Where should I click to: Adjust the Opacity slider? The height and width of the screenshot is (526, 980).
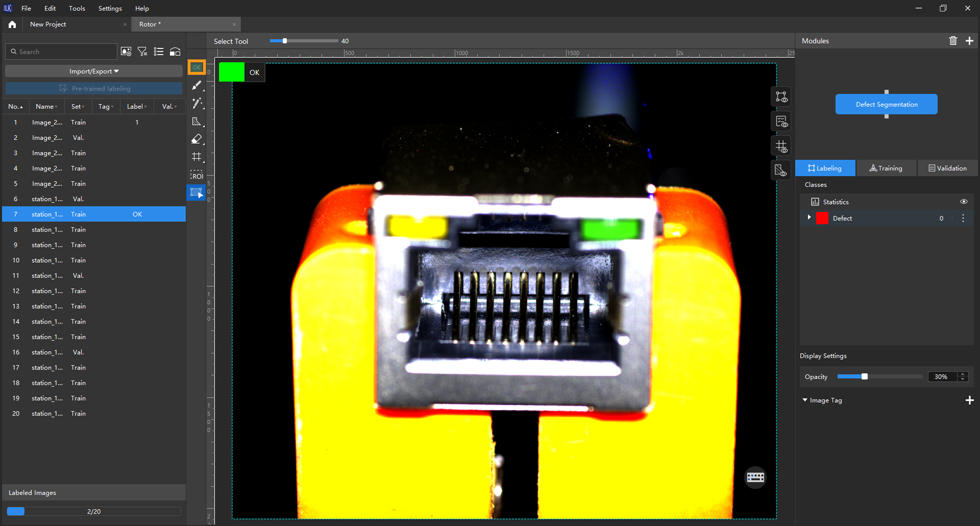tap(864, 377)
